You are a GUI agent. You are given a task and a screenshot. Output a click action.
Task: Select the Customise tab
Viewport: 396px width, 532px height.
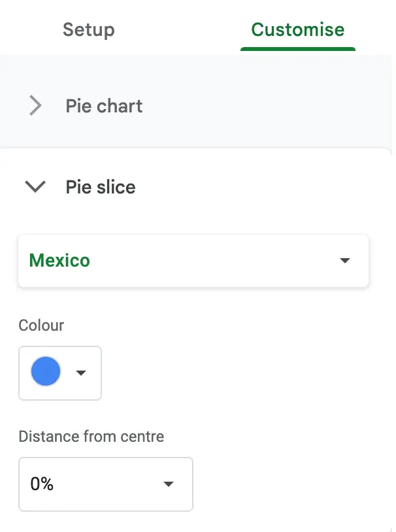point(297,29)
